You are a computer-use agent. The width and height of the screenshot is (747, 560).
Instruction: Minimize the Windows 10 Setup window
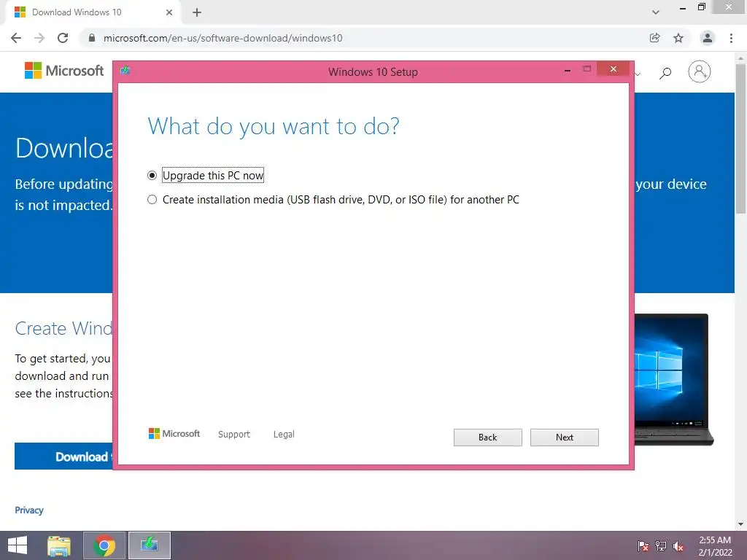567,70
